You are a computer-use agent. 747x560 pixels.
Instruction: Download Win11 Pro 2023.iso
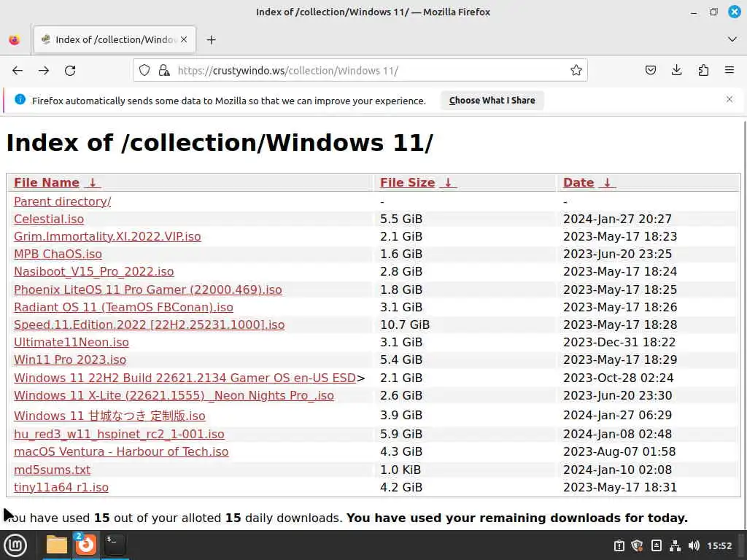tap(70, 360)
